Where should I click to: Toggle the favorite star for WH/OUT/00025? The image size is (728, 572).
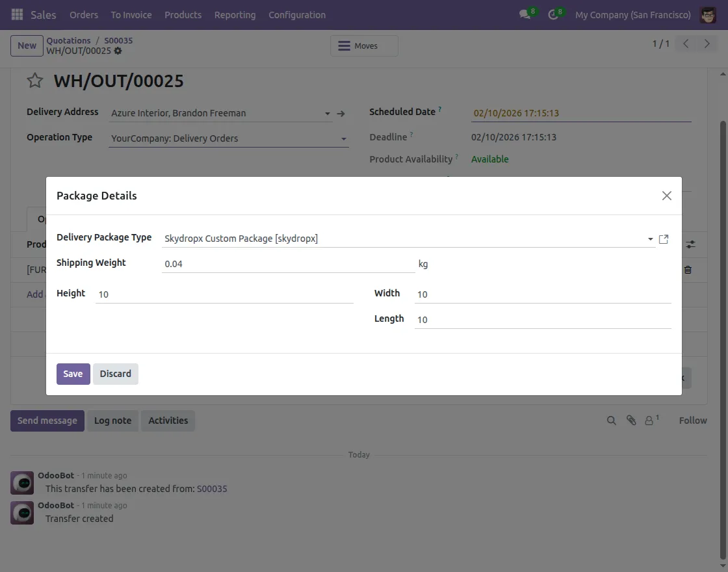coord(34,81)
